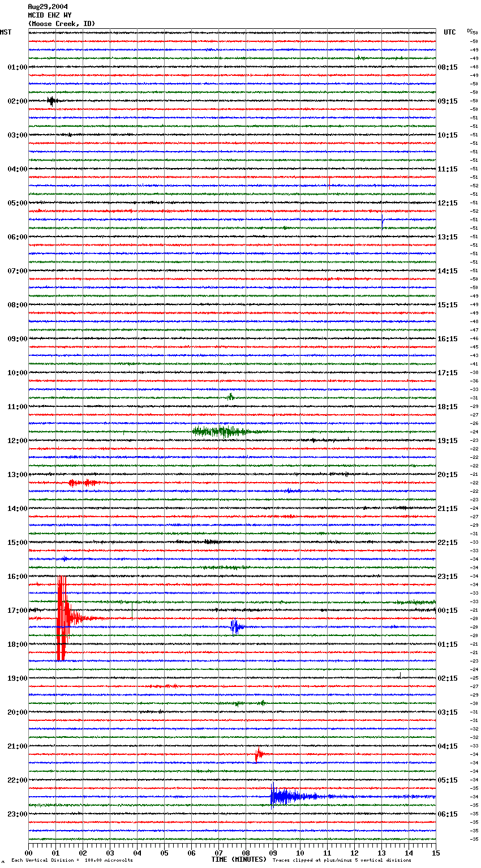Click minute 10 on the bottom axis
This screenshot has height=868, width=481.
(x=300, y=853)
